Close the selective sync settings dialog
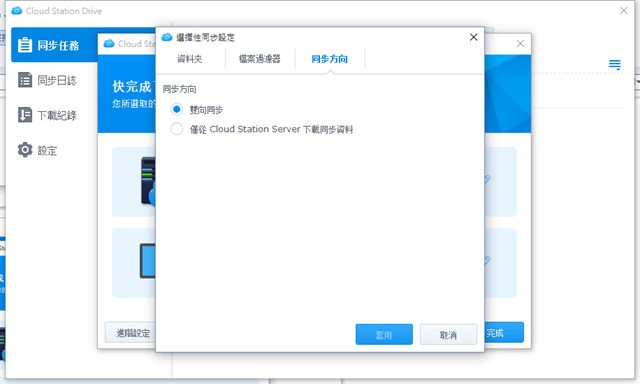The height and width of the screenshot is (384, 640). pos(473,37)
